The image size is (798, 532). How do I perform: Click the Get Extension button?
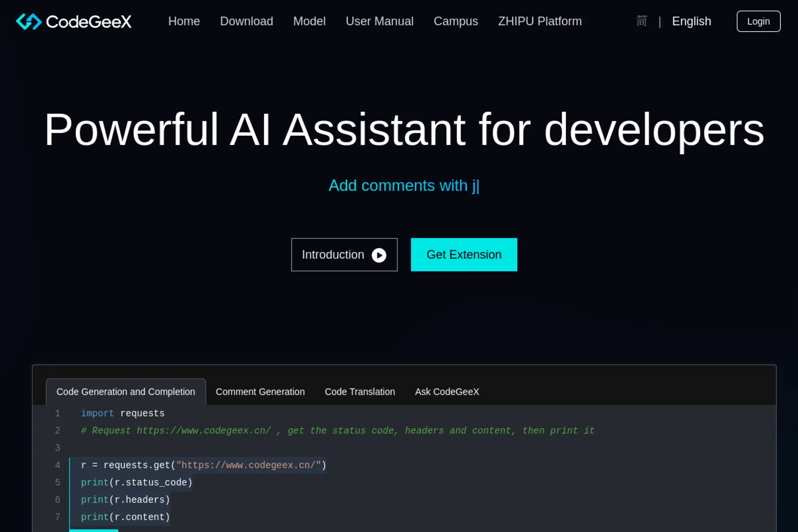(464, 255)
